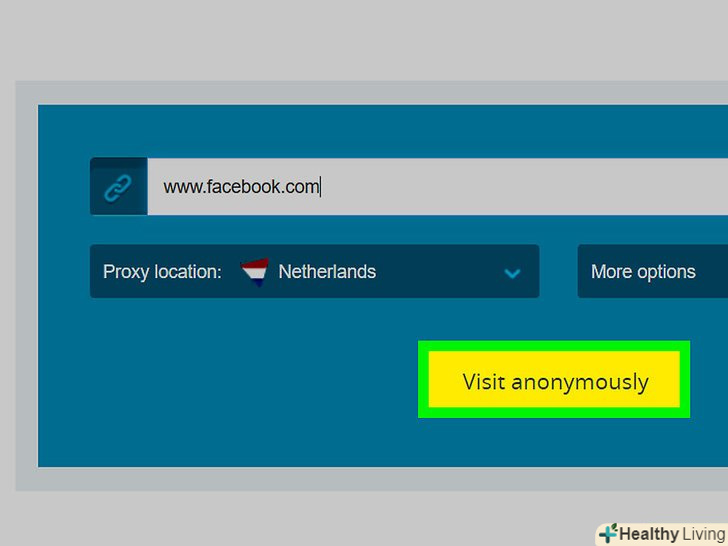
Task: Click the empty space right of facebook.com
Action: pos(525,187)
